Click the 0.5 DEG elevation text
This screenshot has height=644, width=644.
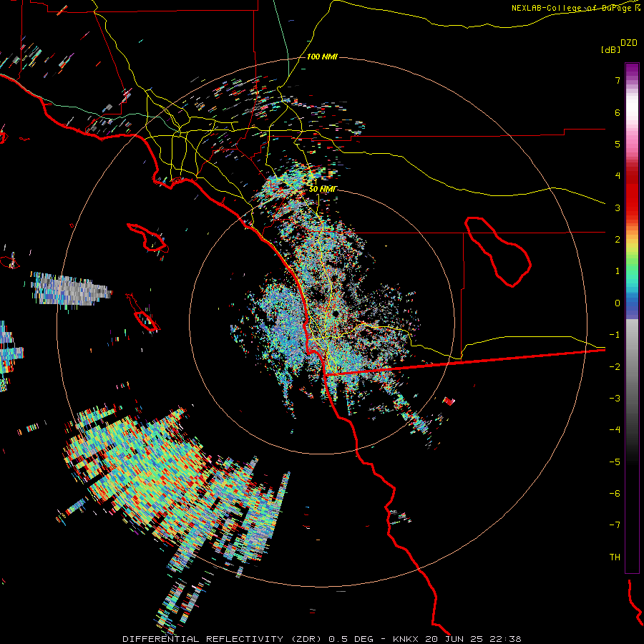351,639
